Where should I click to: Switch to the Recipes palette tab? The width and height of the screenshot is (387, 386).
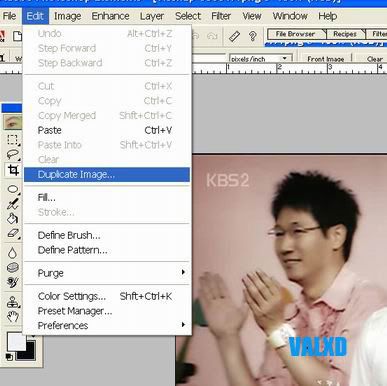(x=345, y=34)
